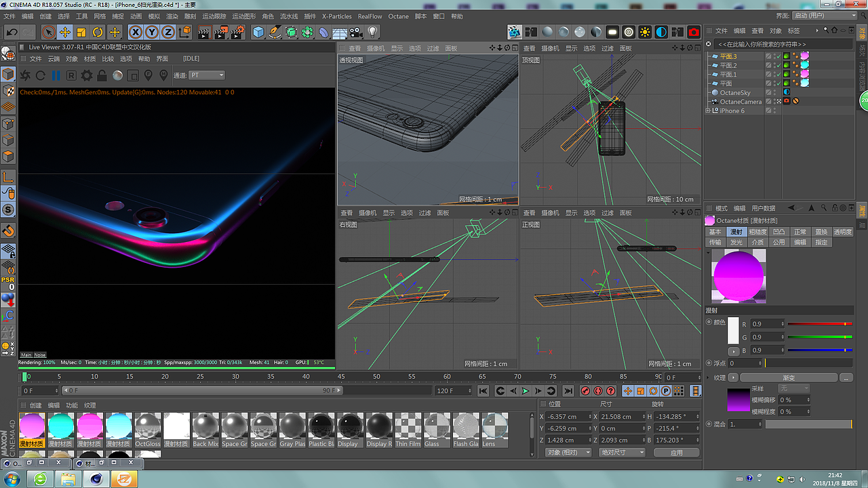Image resolution: width=868 pixels, height=488 pixels.
Task: Play the animation forward
Action: pyautogui.click(x=526, y=391)
